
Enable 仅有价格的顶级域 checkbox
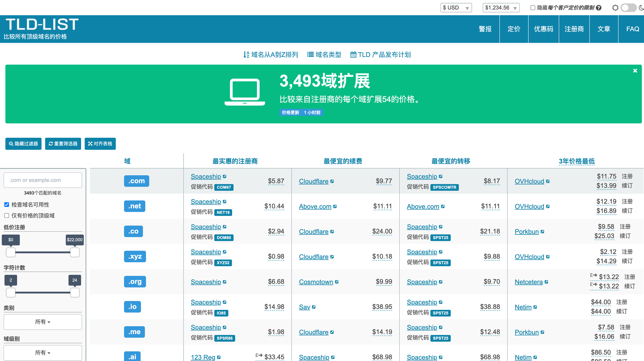pos(7,216)
